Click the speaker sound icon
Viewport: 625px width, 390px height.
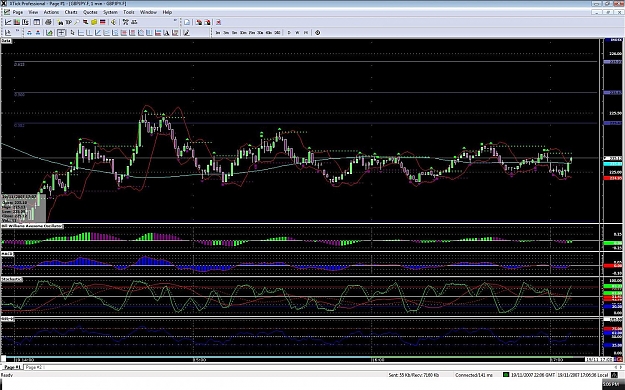113,22
